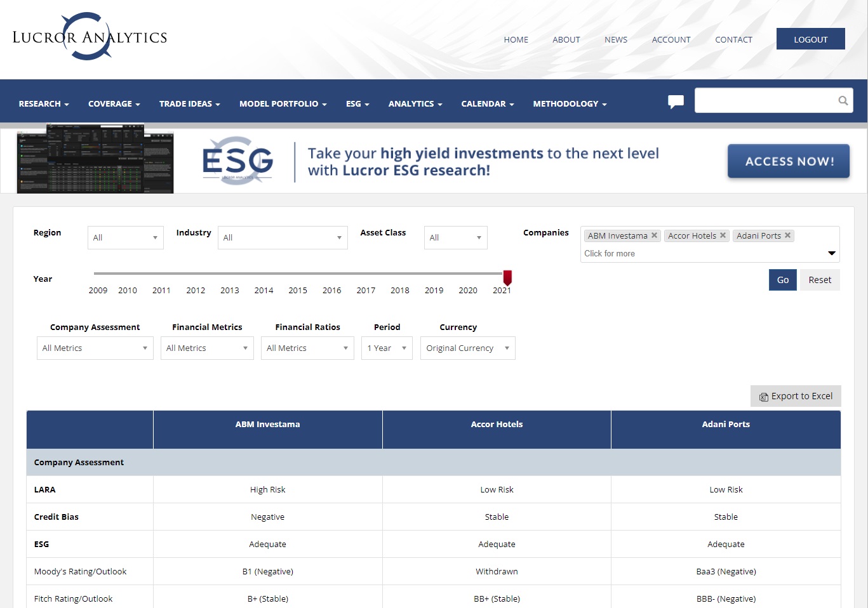Open the chat message bubble icon
This screenshot has height=608, width=868.
click(676, 102)
